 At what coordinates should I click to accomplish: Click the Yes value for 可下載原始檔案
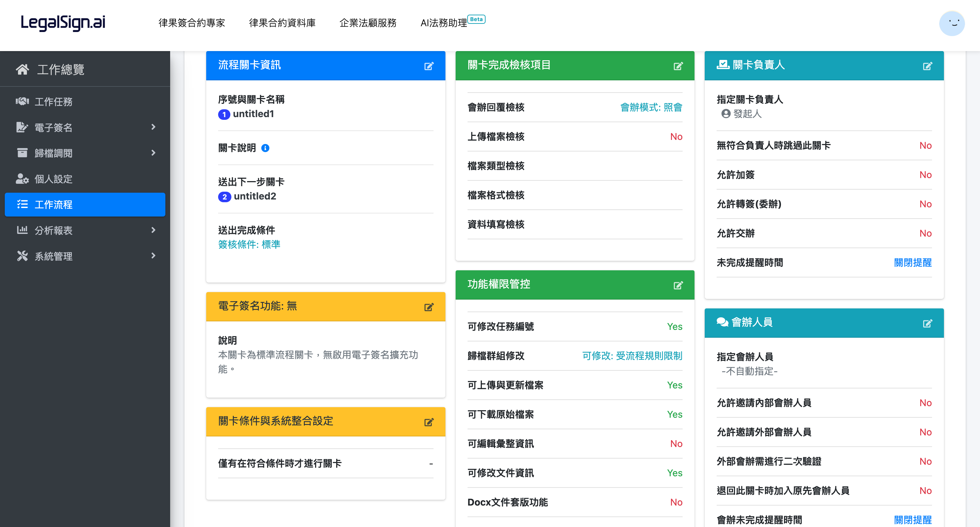click(x=674, y=414)
